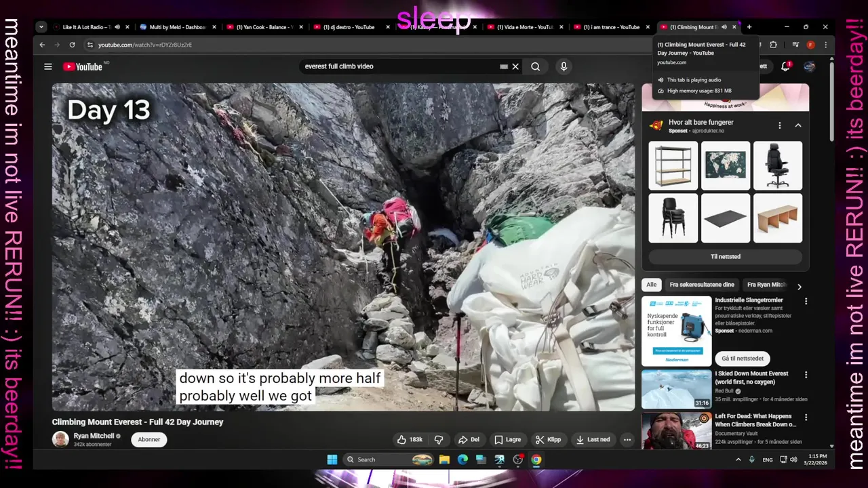
Task: Open YouTube notifications bell
Action: (785, 66)
